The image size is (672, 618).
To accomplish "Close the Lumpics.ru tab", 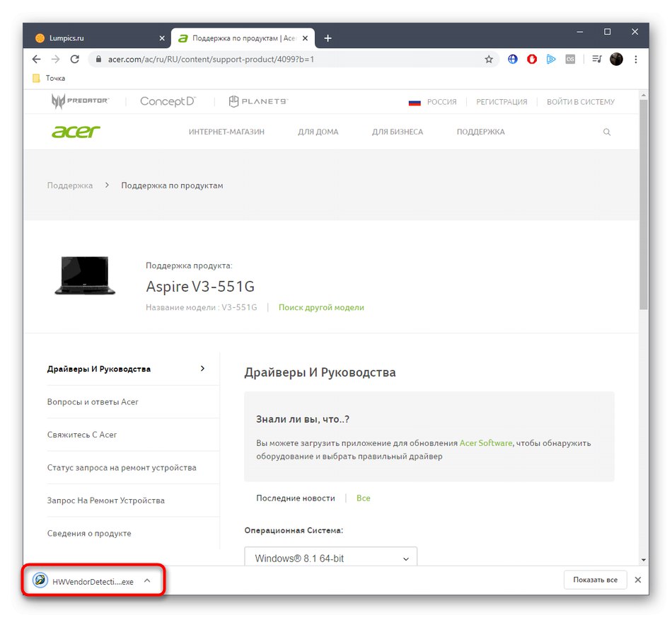I will click(x=162, y=38).
